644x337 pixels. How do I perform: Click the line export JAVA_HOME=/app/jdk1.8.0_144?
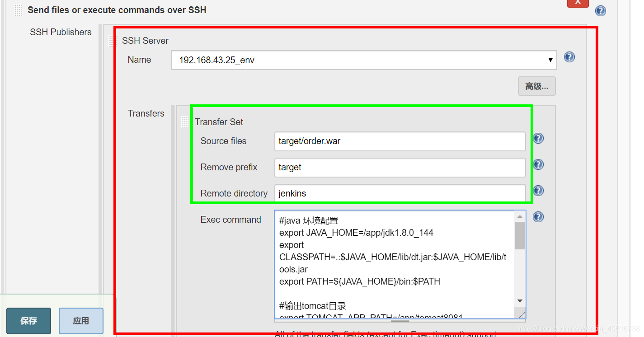tap(356, 233)
